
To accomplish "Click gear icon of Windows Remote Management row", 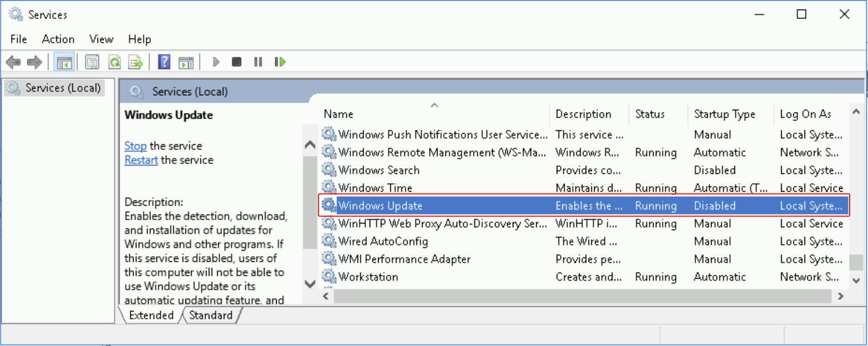I will 329,152.
